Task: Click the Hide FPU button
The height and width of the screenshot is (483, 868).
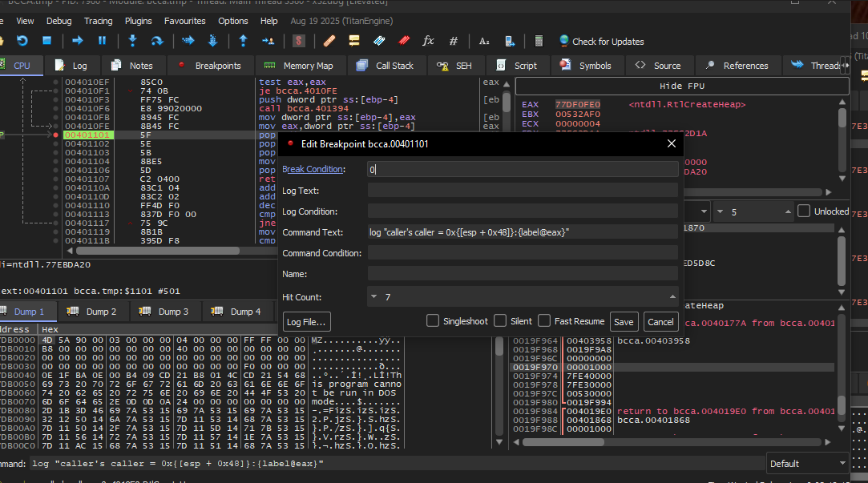Action: pos(682,86)
